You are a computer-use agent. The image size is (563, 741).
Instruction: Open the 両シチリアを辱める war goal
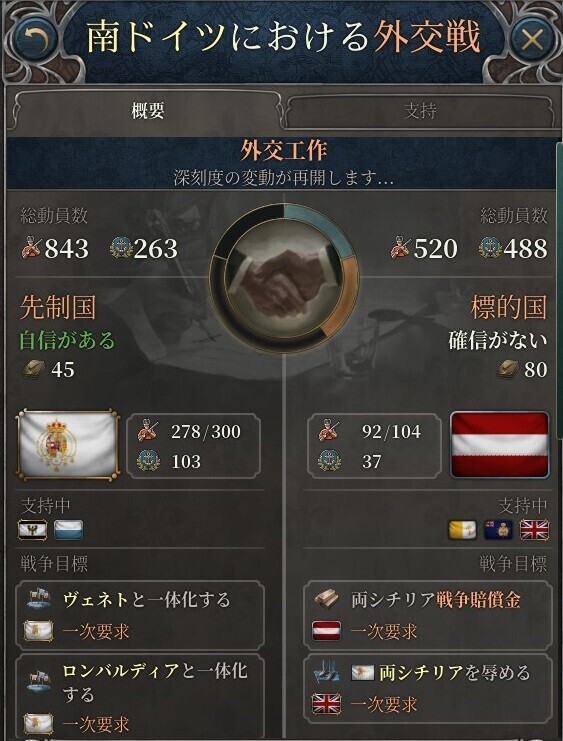click(427, 689)
